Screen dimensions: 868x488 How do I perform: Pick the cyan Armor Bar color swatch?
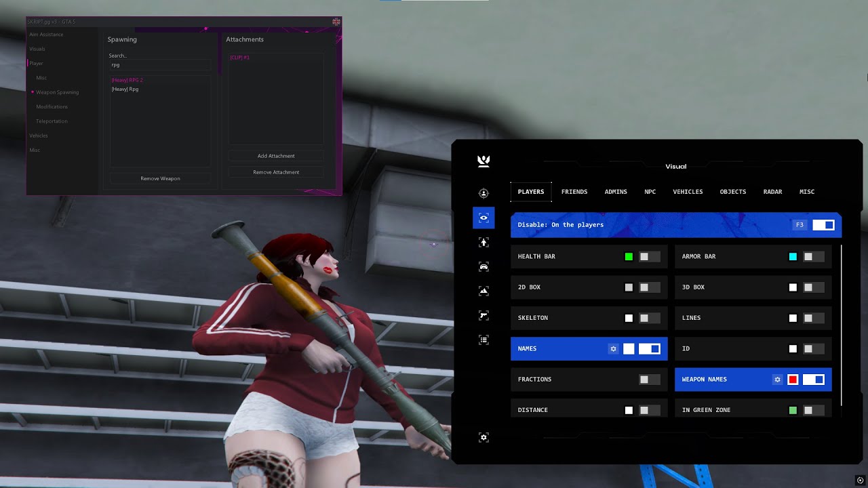(793, 257)
